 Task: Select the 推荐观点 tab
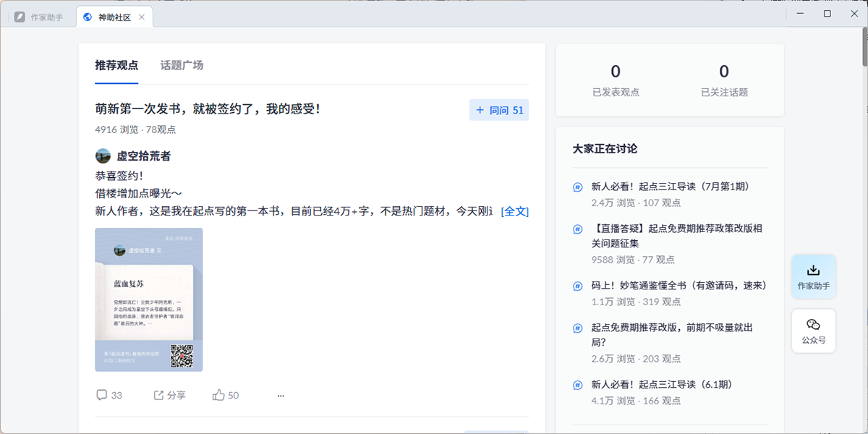116,65
